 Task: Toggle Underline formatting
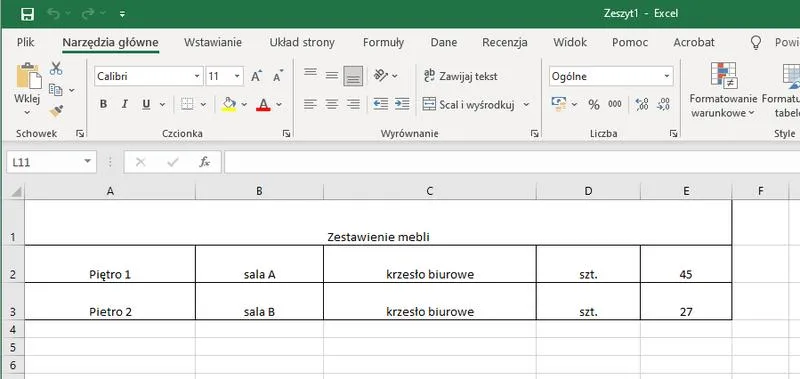point(146,104)
